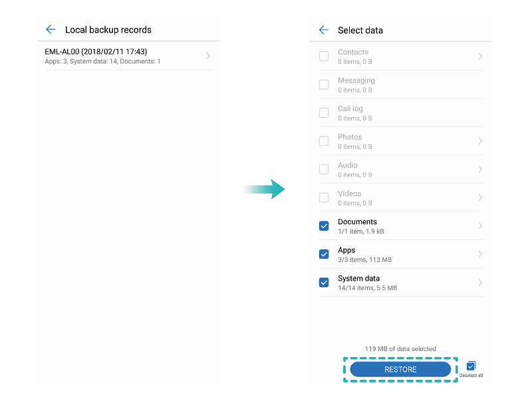532x399 pixels.
Task: Check the Audio checkbox
Action: tap(324, 169)
